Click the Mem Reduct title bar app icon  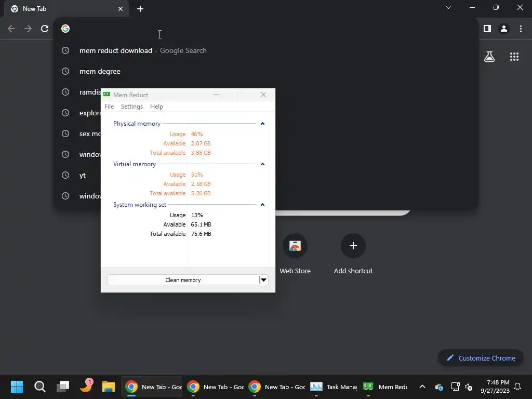point(107,95)
